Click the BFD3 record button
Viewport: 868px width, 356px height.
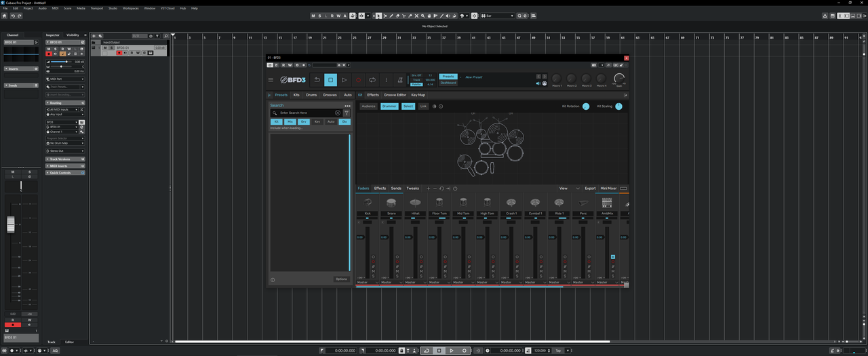tap(358, 80)
